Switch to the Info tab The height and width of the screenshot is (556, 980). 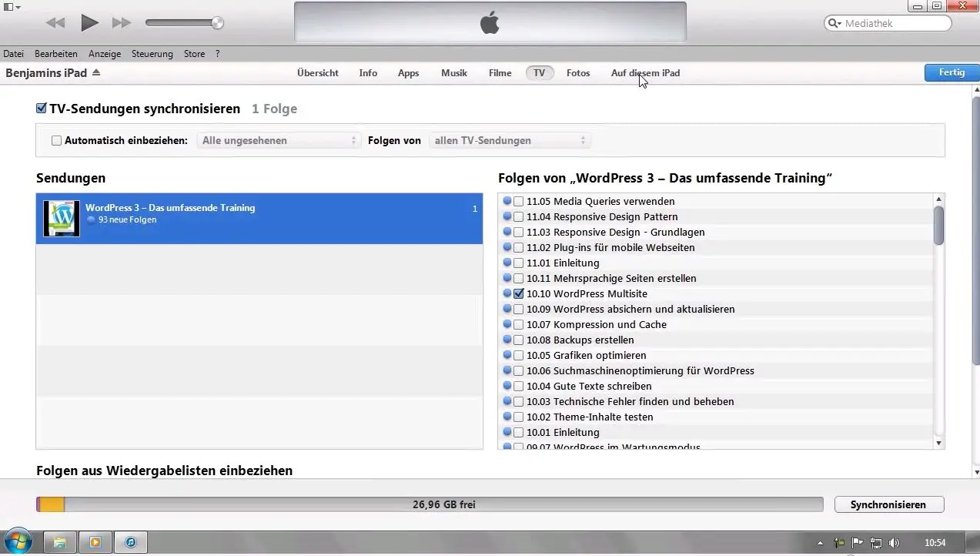click(368, 73)
